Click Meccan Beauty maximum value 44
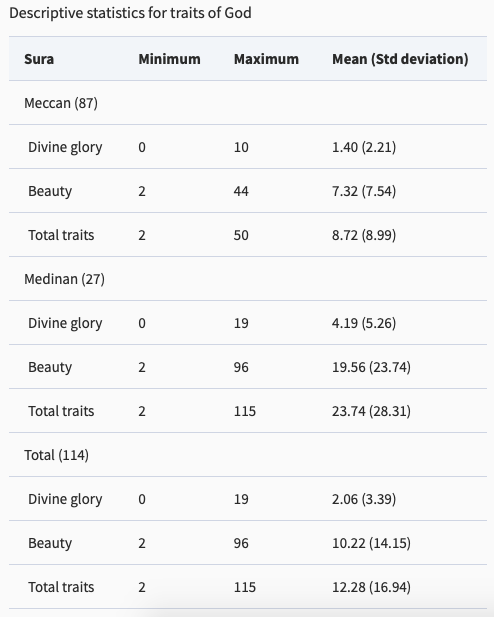The width and height of the screenshot is (494, 617). click(241, 191)
